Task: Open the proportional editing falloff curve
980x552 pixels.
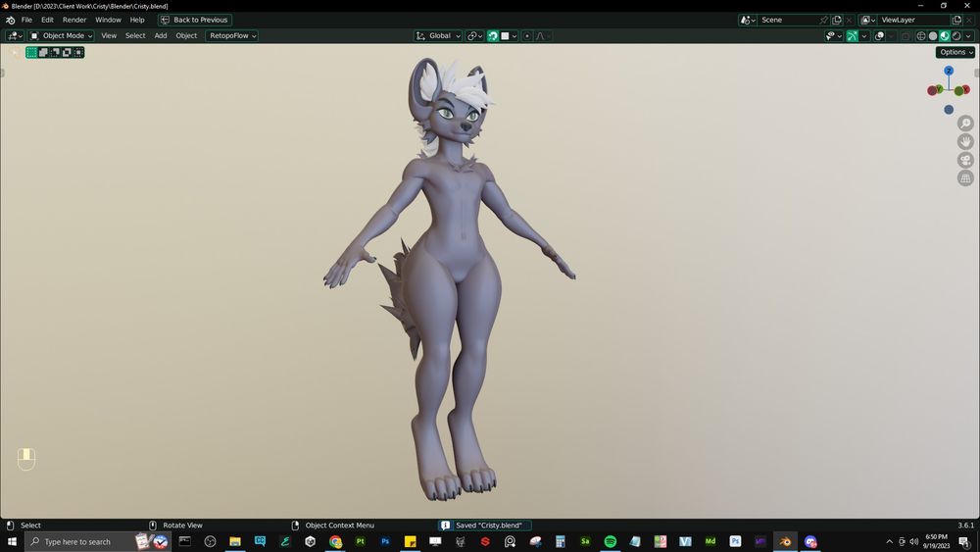Action: tap(543, 35)
